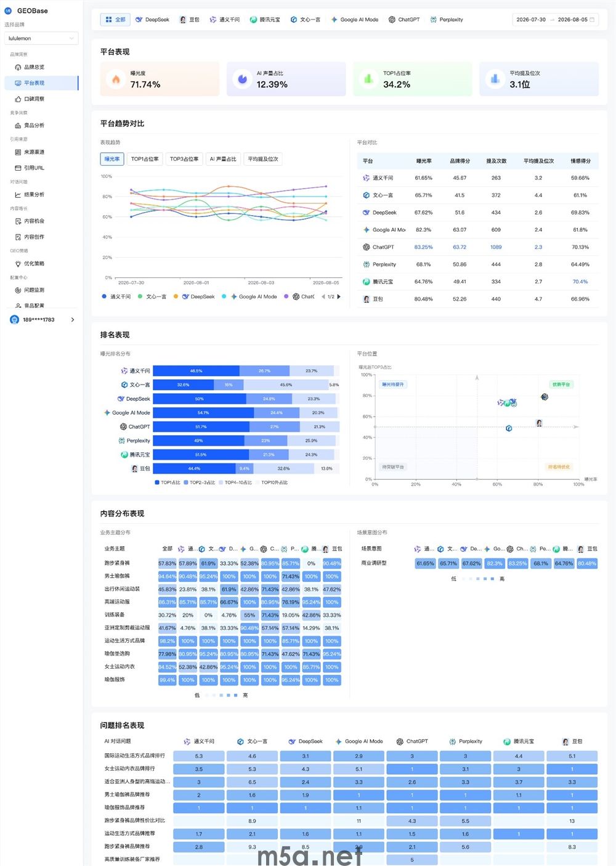The width and height of the screenshot is (616, 866).
Task: Click ChatGPT's 83.25% 曝光率 table cell
Action: (x=423, y=247)
